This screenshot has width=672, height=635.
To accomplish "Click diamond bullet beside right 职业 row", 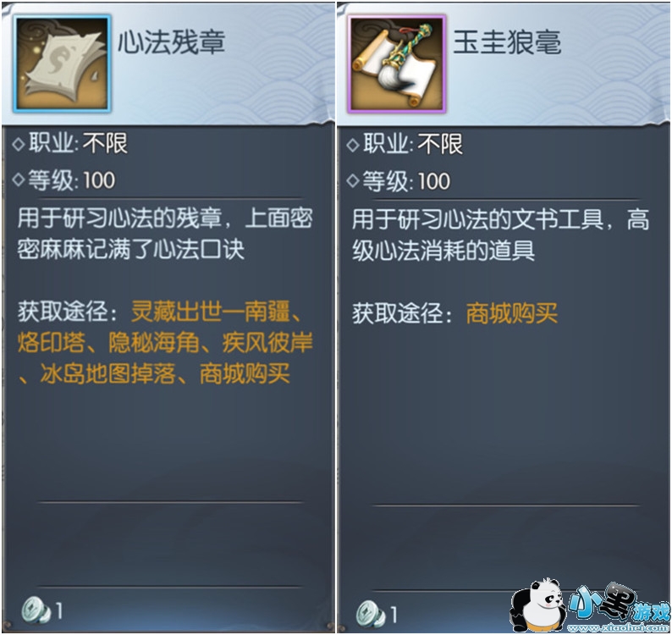I will click(353, 145).
